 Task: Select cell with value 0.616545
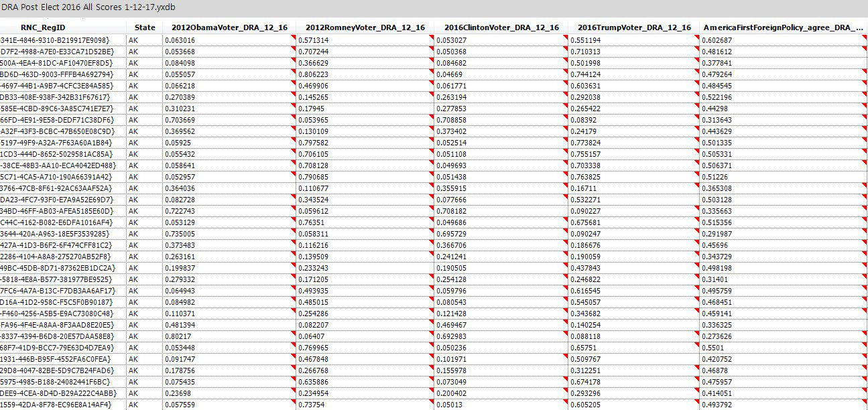(x=634, y=290)
